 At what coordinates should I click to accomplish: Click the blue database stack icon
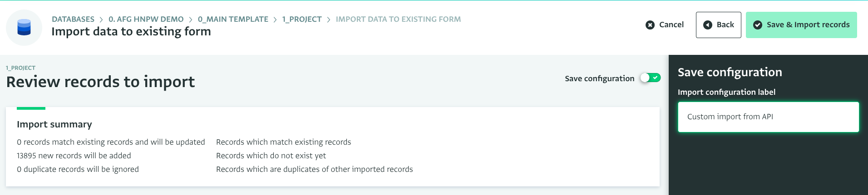24,27
